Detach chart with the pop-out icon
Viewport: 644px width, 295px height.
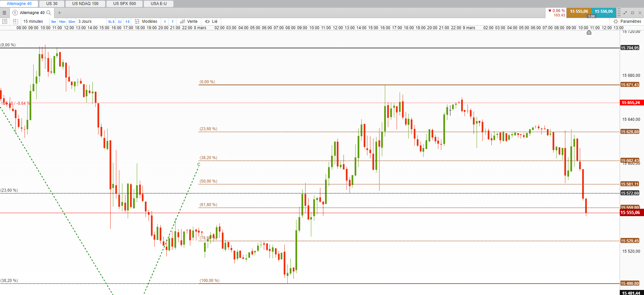(633, 13)
